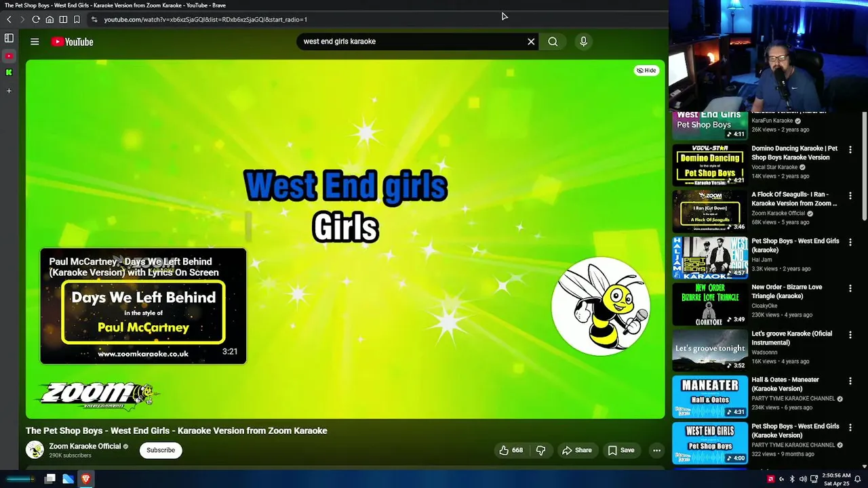Like the video with thumbs up
The image size is (868, 488).
[512, 450]
